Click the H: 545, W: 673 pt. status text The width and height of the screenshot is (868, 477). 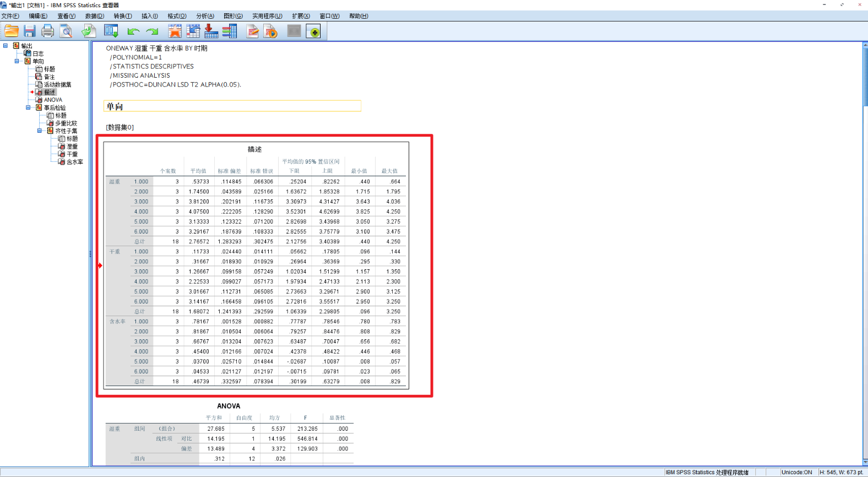click(x=842, y=472)
